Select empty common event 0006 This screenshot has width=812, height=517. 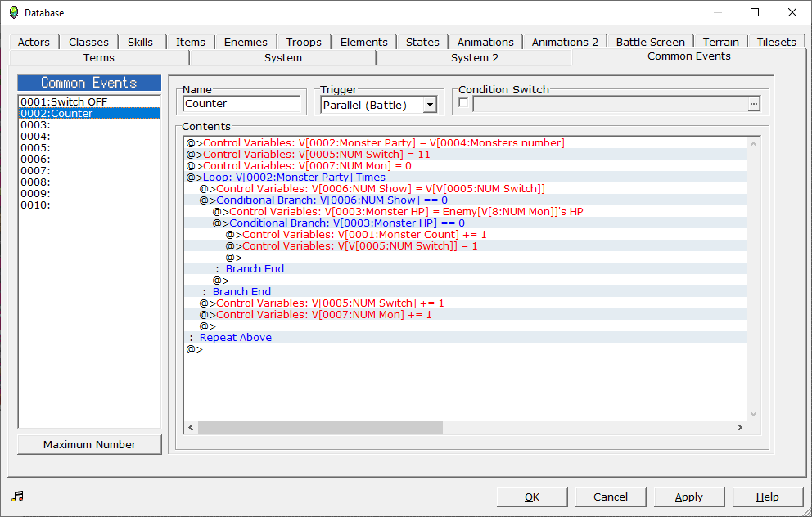click(89, 159)
